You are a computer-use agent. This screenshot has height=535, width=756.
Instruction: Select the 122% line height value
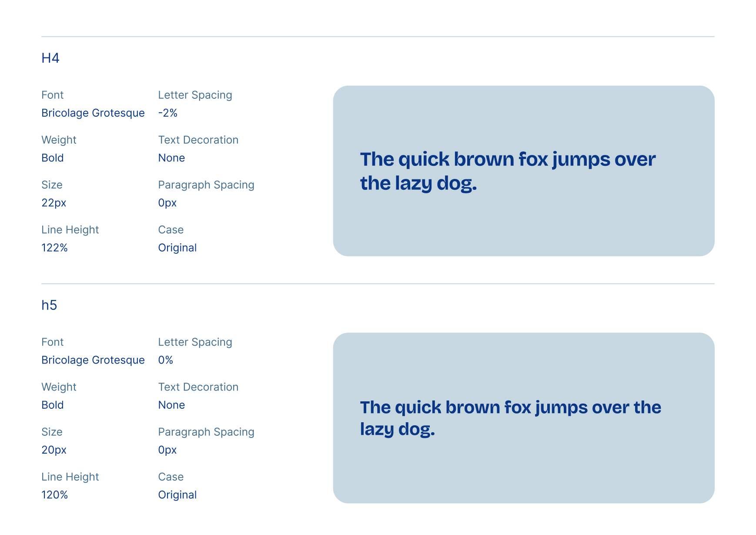click(x=54, y=248)
